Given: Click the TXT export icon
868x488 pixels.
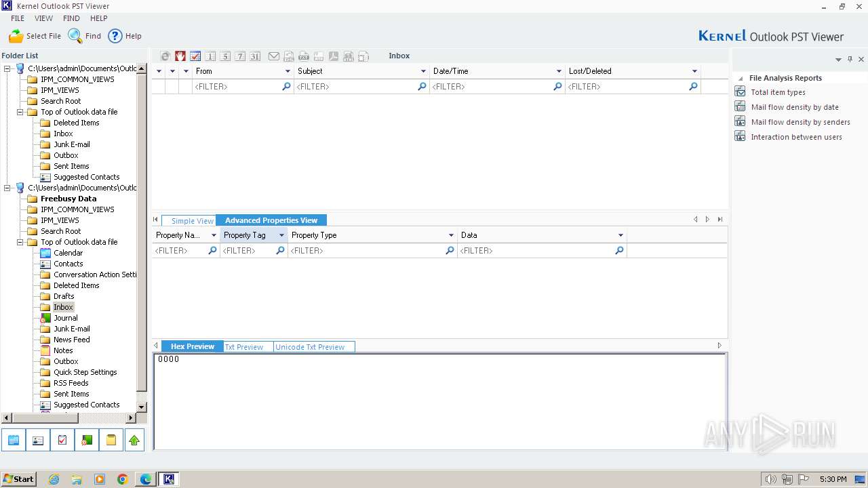Looking at the screenshot, I should [304, 56].
